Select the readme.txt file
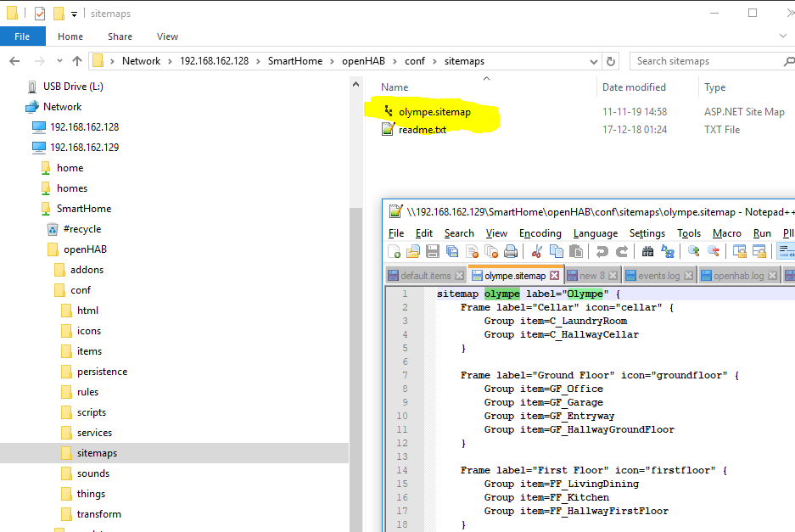 (423, 130)
